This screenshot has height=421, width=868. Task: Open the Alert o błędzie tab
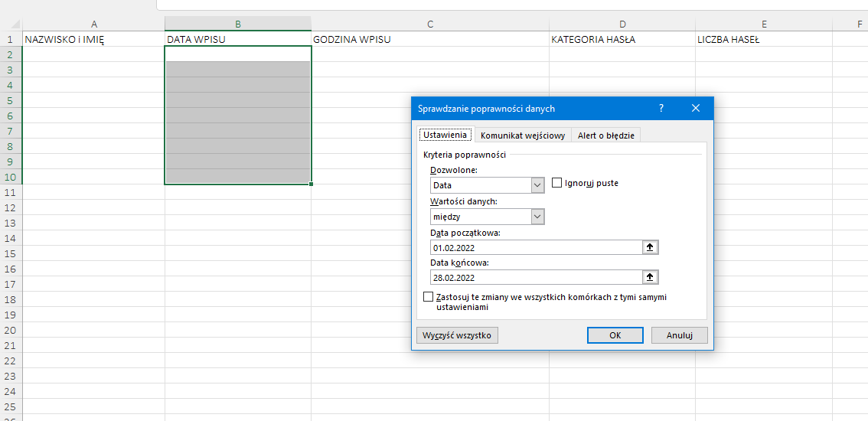tap(605, 135)
